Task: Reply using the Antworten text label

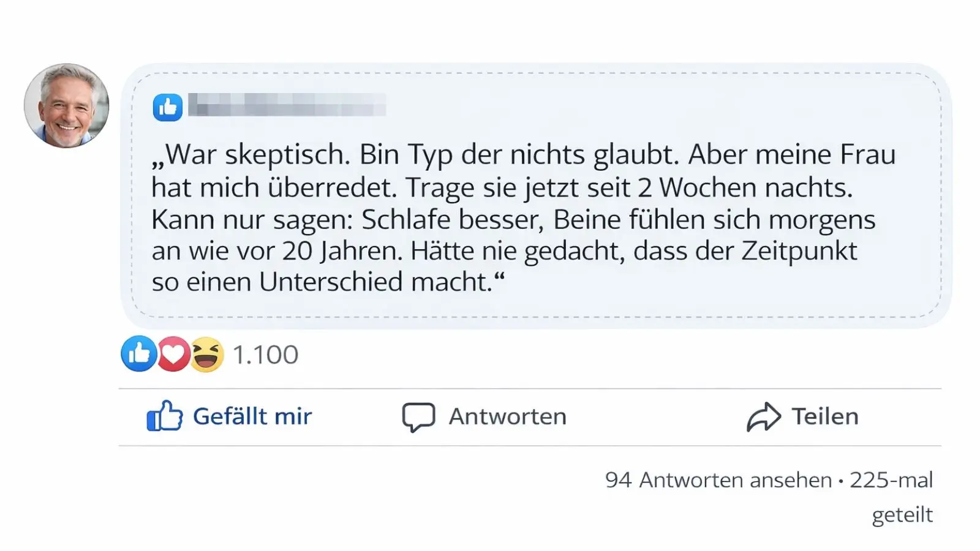Action: 508,416
